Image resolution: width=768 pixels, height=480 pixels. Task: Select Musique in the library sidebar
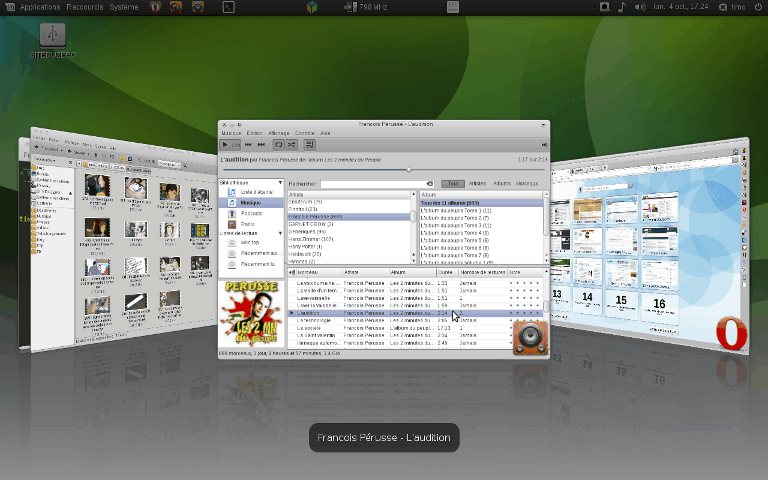250,203
